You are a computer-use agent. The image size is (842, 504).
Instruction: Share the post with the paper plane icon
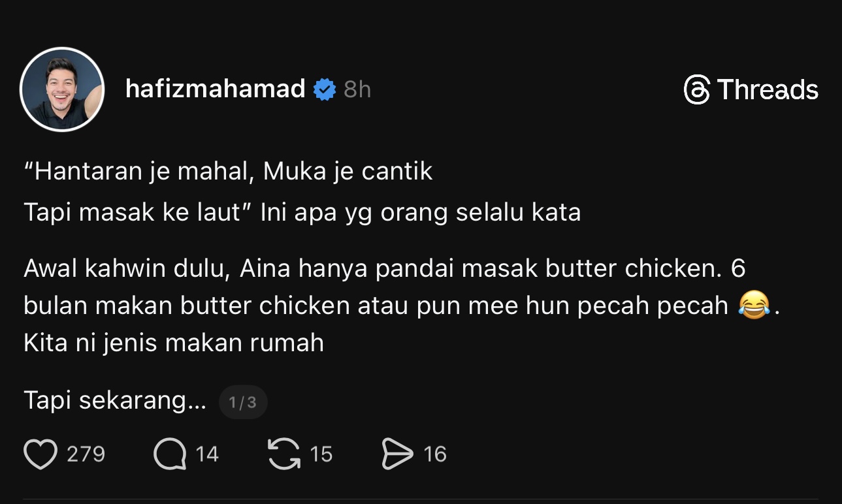pos(397,454)
